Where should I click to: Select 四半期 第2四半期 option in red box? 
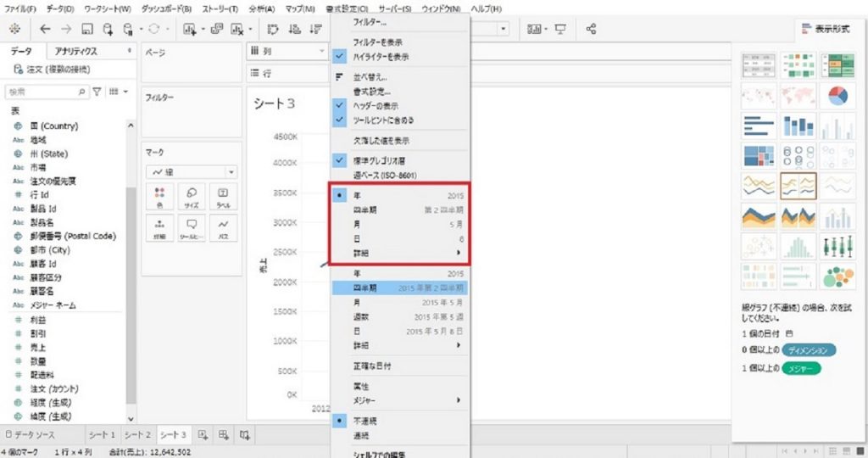coord(400,209)
